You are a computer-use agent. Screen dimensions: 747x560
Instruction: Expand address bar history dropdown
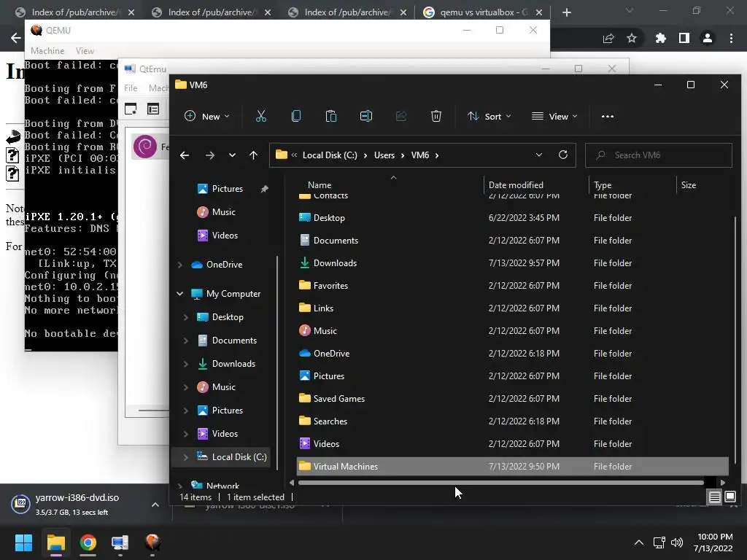(x=539, y=155)
